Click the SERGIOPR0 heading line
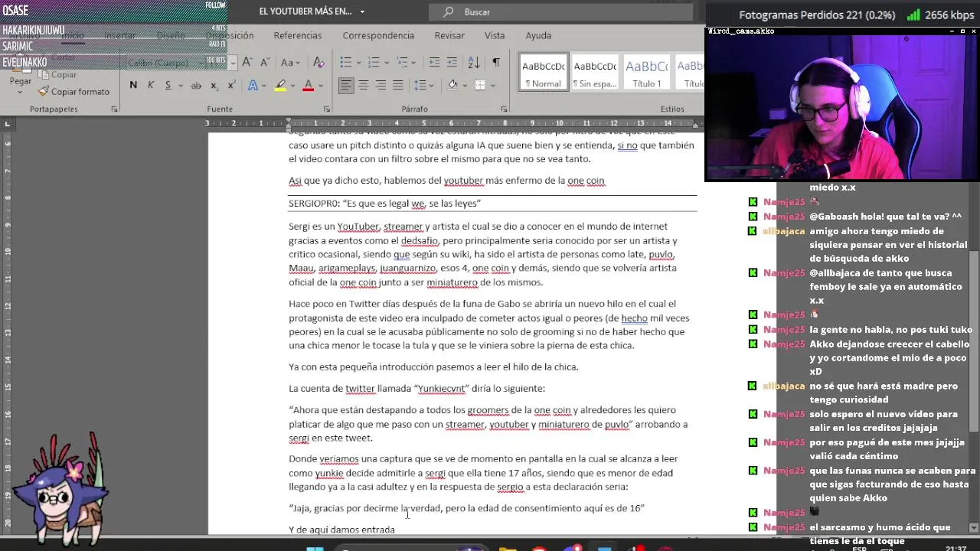The width and height of the screenshot is (980, 551). [x=384, y=203]
